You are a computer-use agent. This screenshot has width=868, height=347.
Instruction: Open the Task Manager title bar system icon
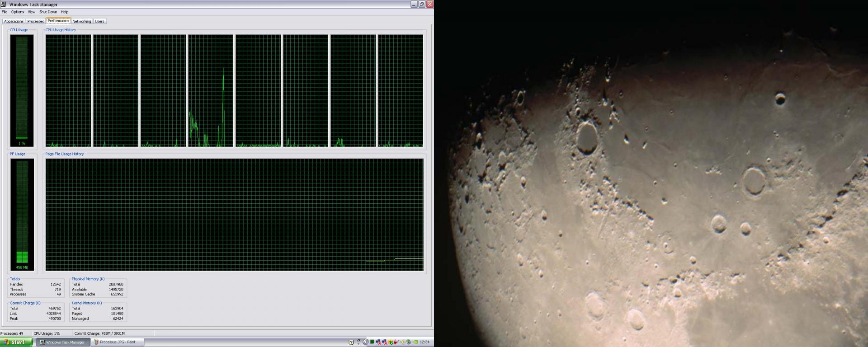4,4
